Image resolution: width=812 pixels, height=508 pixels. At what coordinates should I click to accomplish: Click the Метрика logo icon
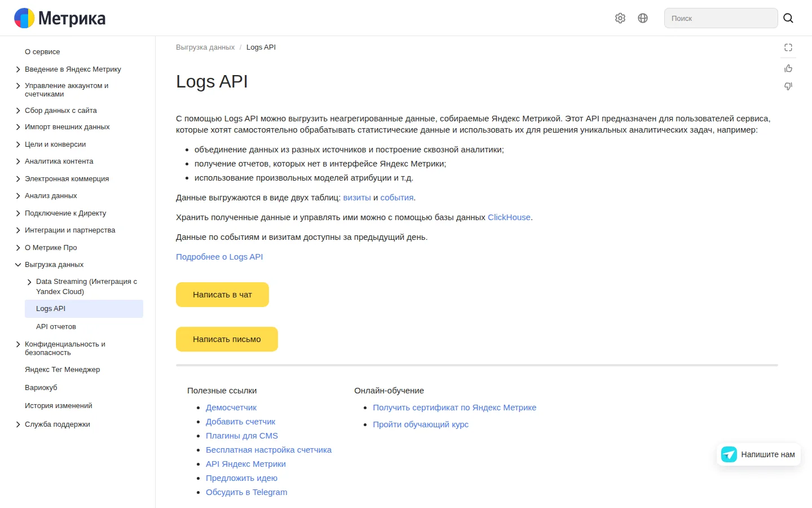24,18
